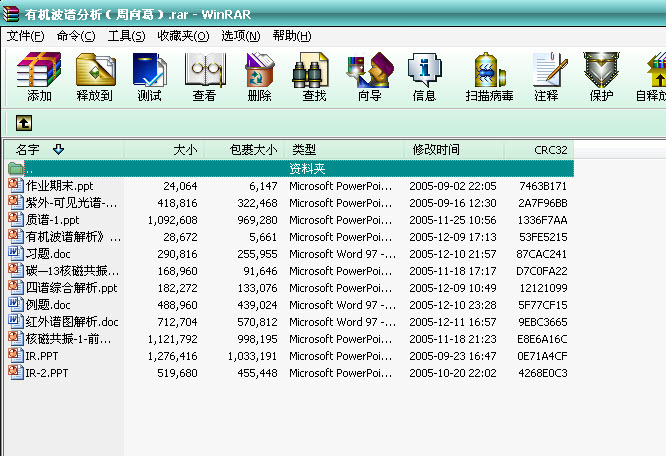Click the WinRAR title bar app icon
This screenshot has width=666, height=456.
pyautogui.click(x=11, y=13)
